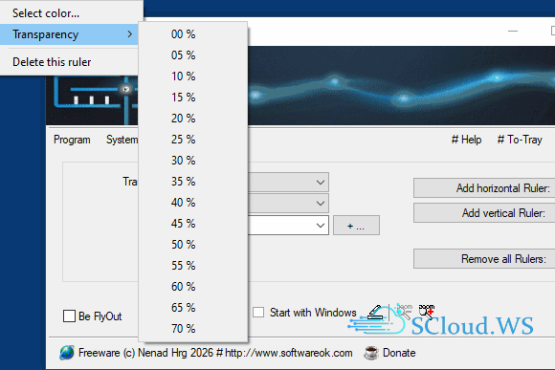The image size is (555, 370).
Task: Choose Delete this ruler from context menu
Action: coord(69,62)
